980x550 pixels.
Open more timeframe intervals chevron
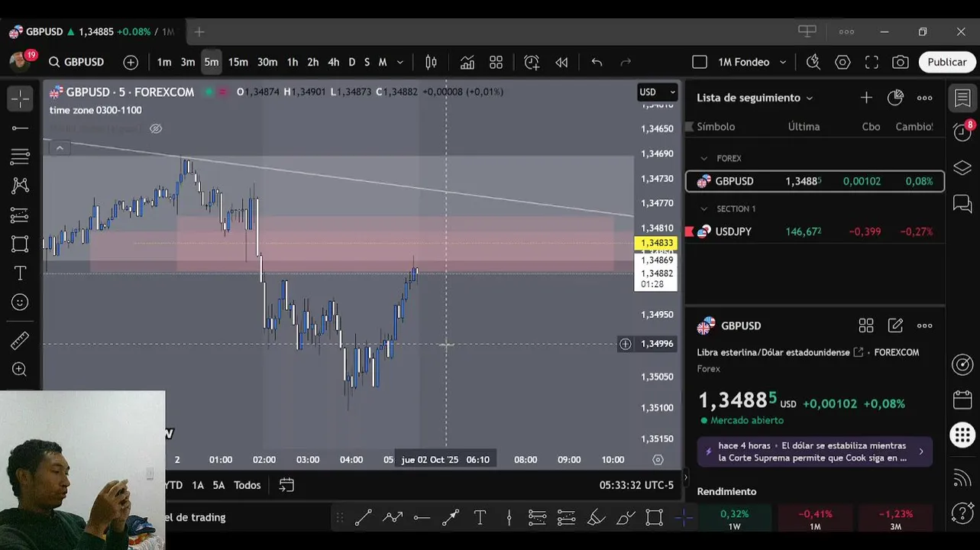tap(399, 62)
